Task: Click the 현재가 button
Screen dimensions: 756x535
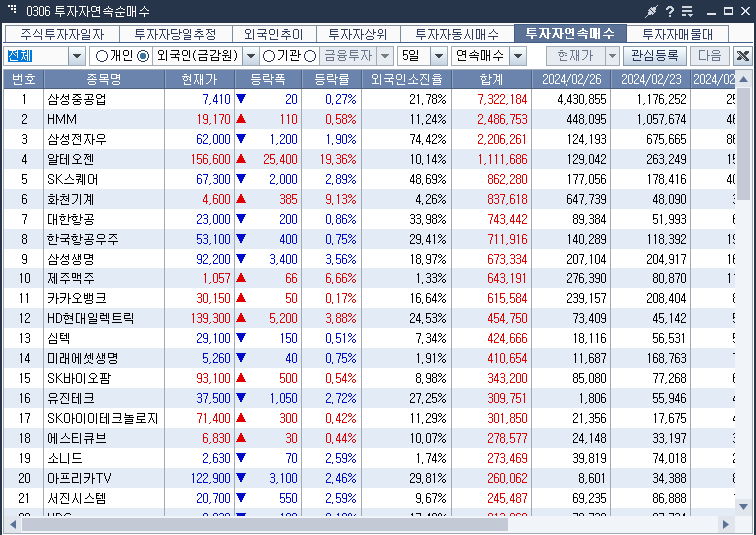Action: click(x=575, y=56)
